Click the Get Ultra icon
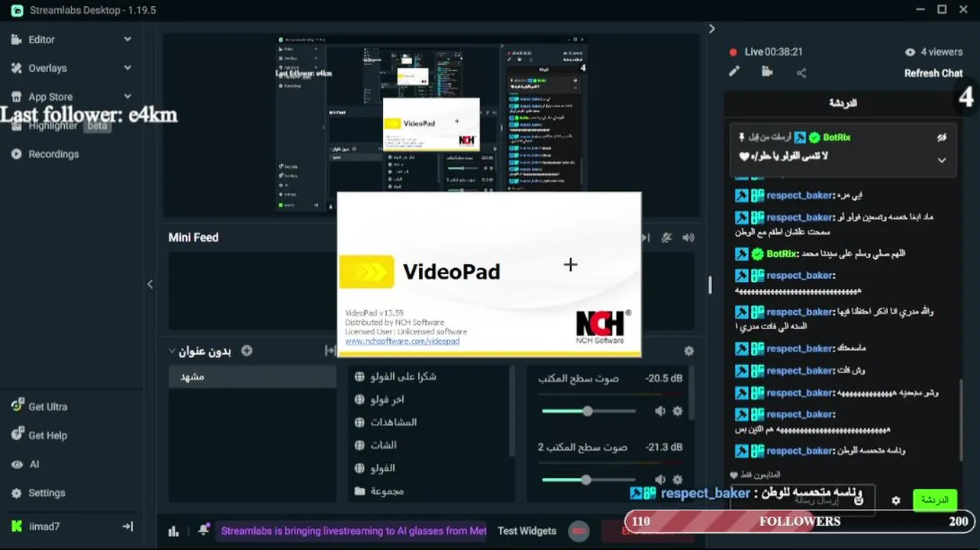This screenshot has height=550, width=980. click(x=17, y=406)
